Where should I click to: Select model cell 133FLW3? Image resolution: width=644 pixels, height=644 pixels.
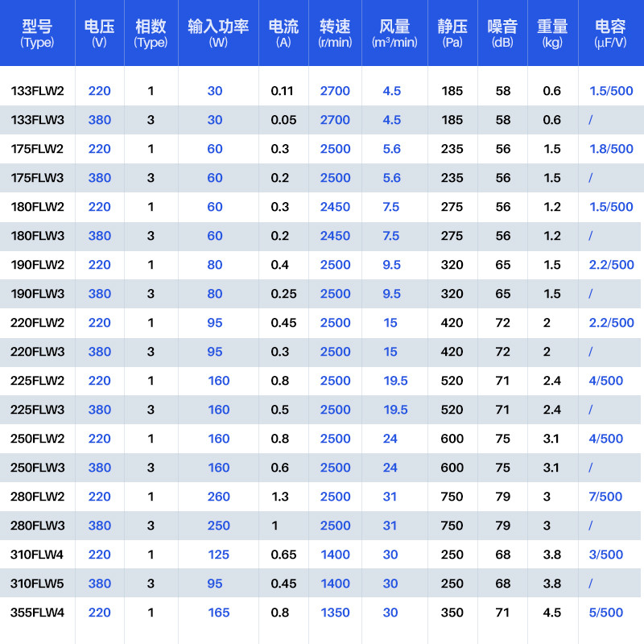[x=37, y=120]
